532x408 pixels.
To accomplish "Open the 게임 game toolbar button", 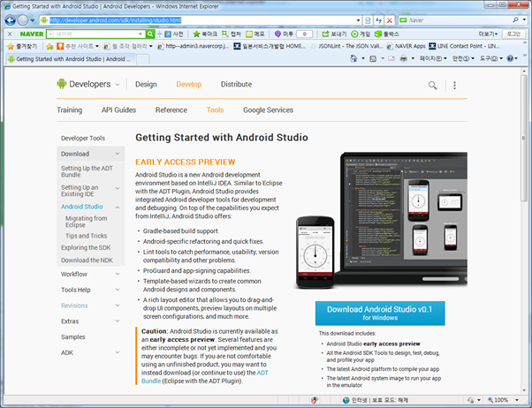I will pos(361,34).
